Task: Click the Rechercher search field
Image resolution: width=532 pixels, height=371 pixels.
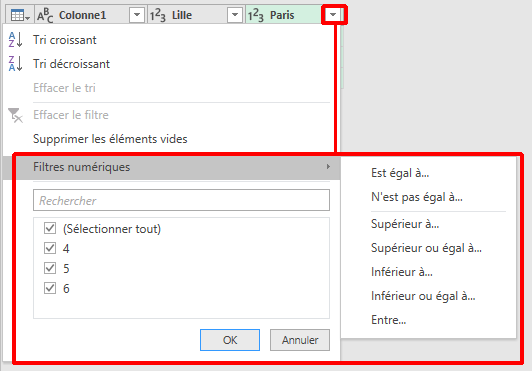Action: pyautogui.click(x=182, y=200)
